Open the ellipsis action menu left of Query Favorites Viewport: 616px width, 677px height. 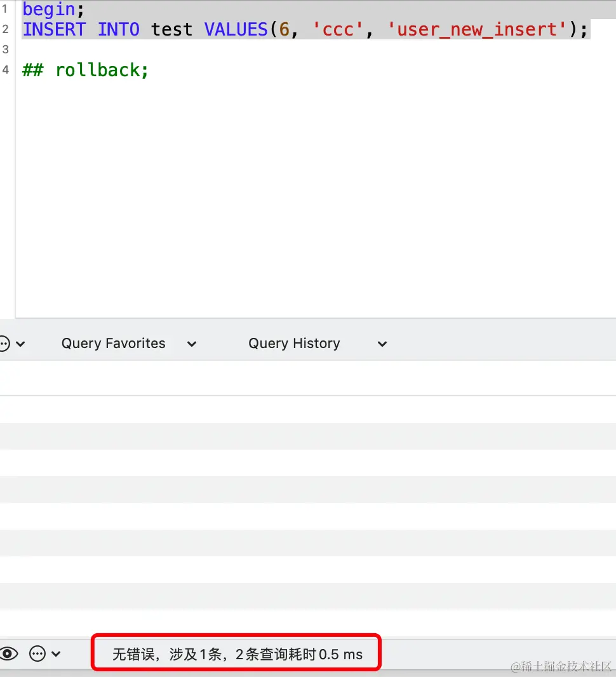pos(4,344)
